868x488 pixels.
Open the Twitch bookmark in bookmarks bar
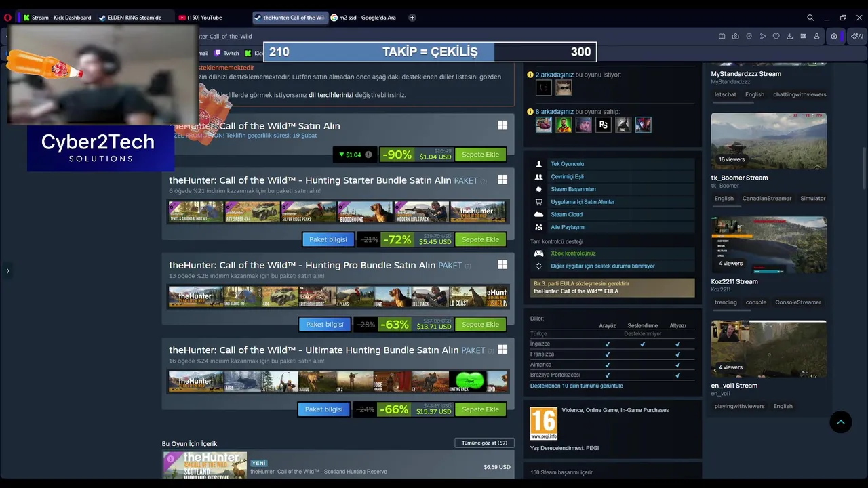[226, 53]
